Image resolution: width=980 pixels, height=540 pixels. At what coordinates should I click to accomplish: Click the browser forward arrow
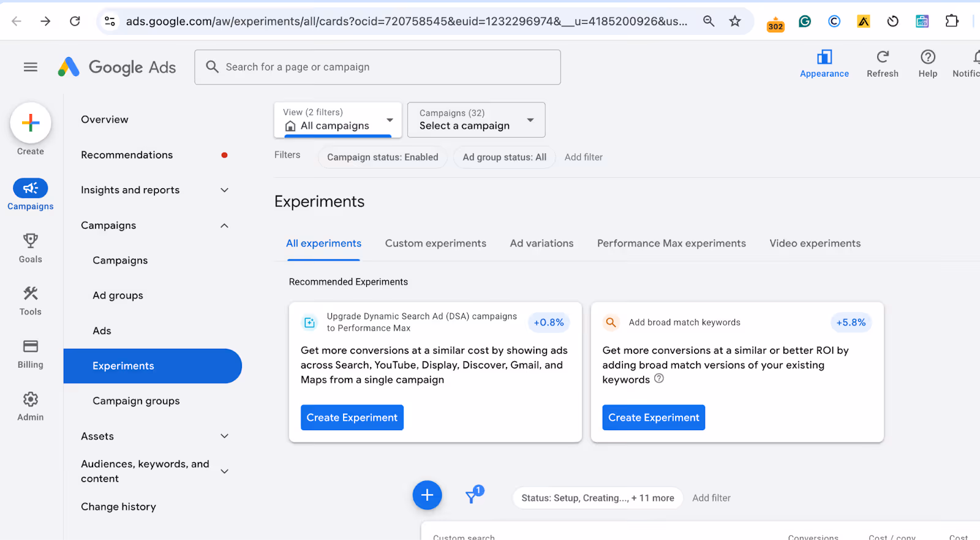pyautogui.click(x=45, y=21)
